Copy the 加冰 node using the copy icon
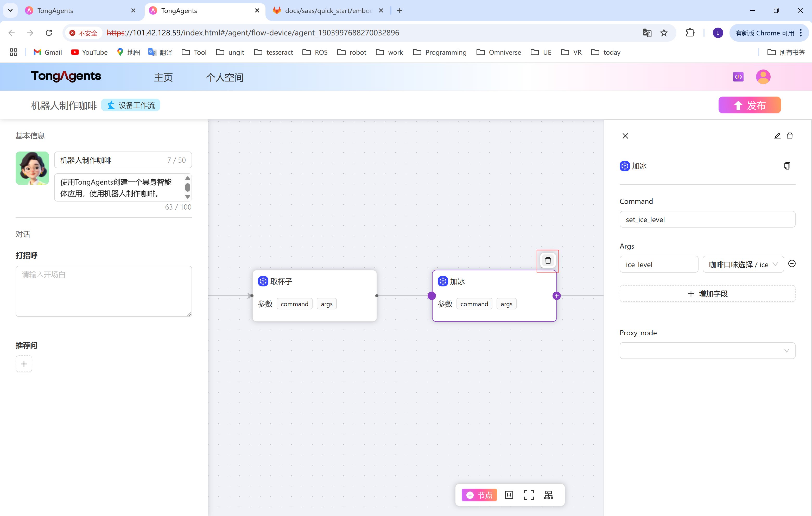 pos(787,166)
